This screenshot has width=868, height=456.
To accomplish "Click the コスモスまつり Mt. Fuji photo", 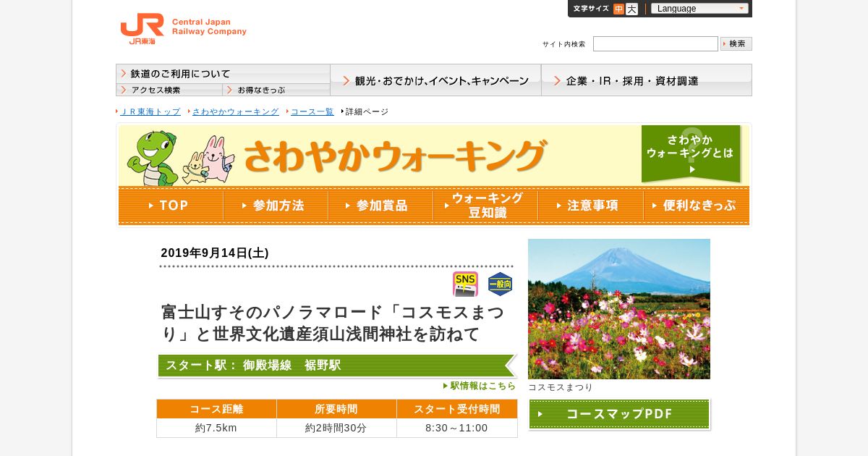I will [619, 309].
